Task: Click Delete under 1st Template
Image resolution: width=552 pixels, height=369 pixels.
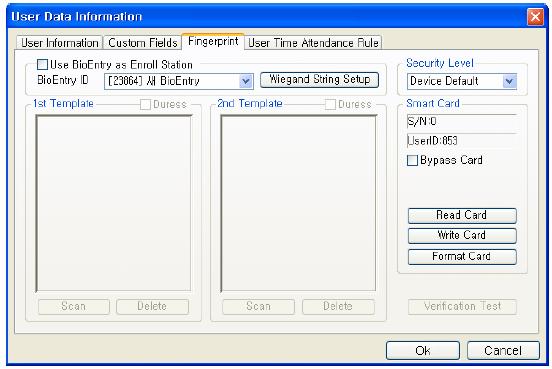Action: pyautogui.click(x=152, y=307)
